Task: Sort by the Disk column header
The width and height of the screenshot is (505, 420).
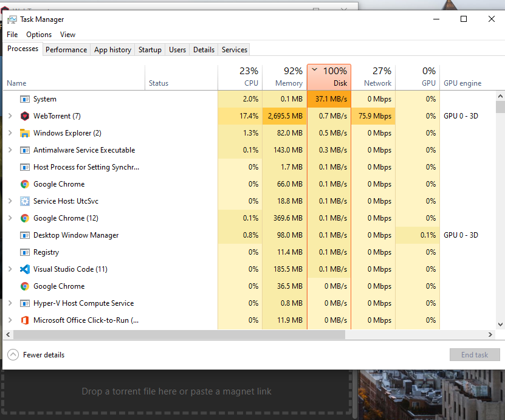Action: [x=329, y=77]
